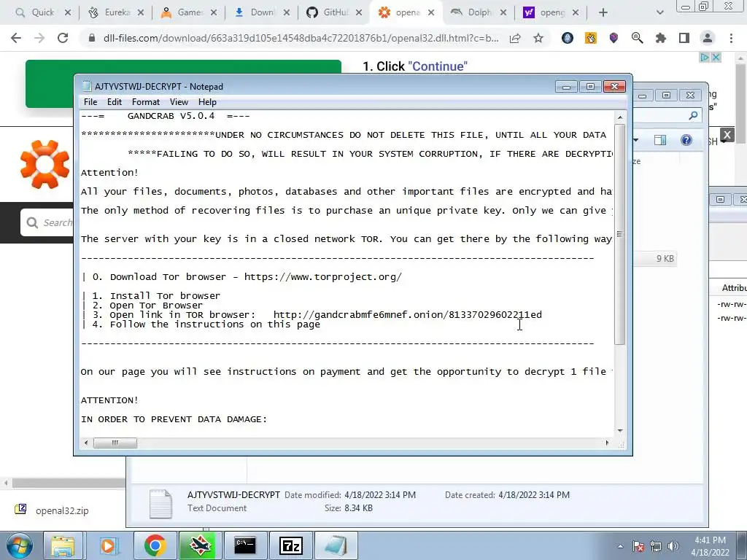
Task: Open volume speaker tray icon
Action: 673,546
